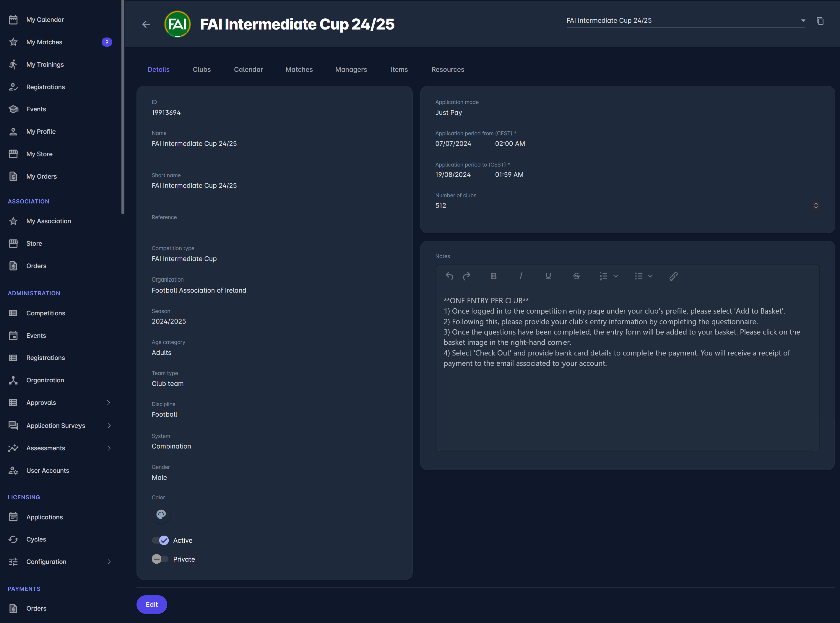Toggle the Private switch
The height and width of the screenshot is (623, 840).
tap(160, 559)
